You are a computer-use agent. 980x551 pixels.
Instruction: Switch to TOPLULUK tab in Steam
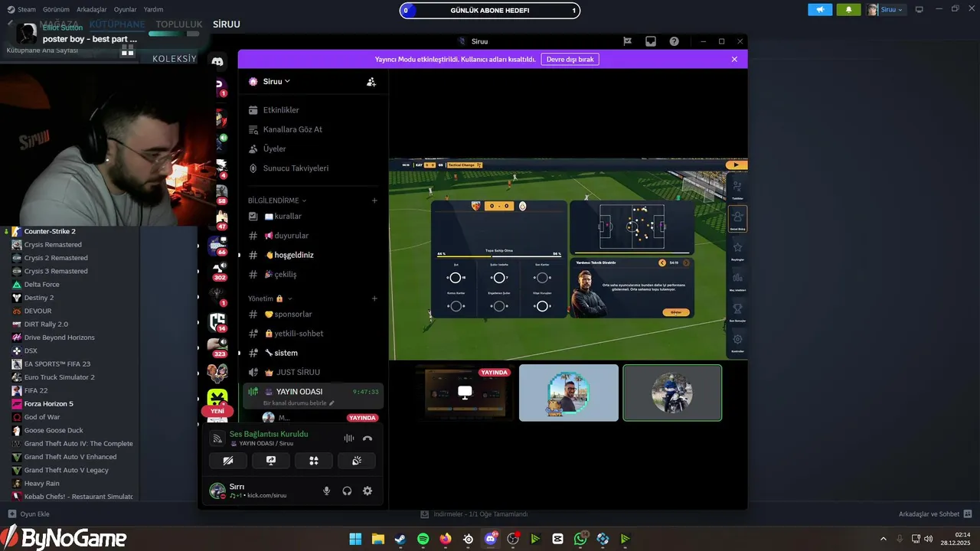point(178,24)
